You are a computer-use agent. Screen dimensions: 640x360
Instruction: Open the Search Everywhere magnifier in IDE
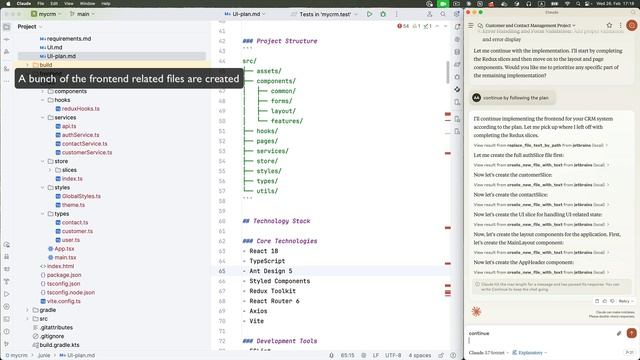click(x=443, y=14)
